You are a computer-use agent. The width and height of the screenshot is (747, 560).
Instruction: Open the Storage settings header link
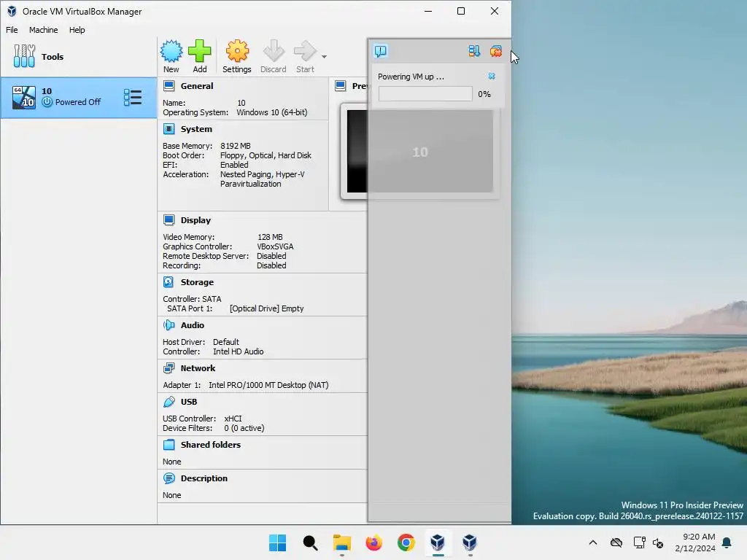(197, 282)
